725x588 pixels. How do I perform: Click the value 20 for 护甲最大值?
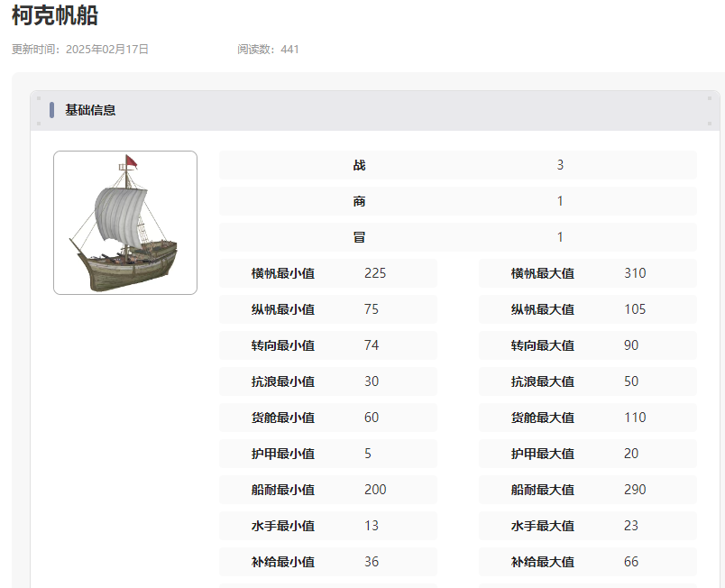point(631,454)
